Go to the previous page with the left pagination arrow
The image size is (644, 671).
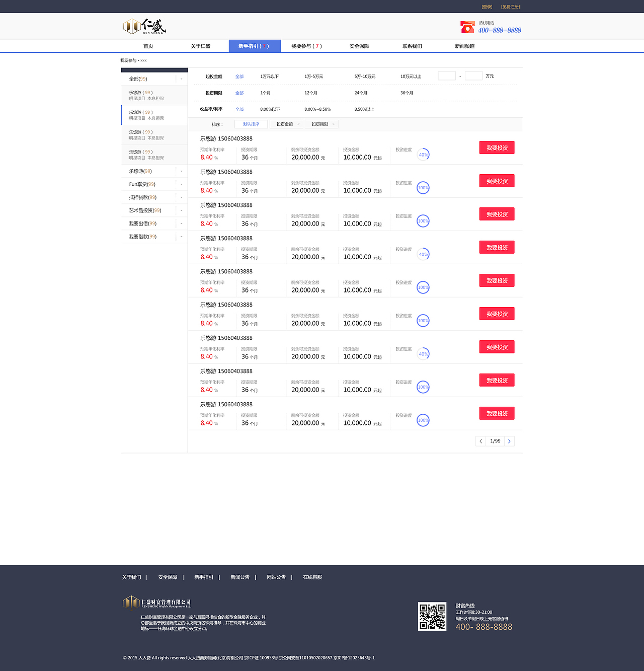[x=481, y=441]
